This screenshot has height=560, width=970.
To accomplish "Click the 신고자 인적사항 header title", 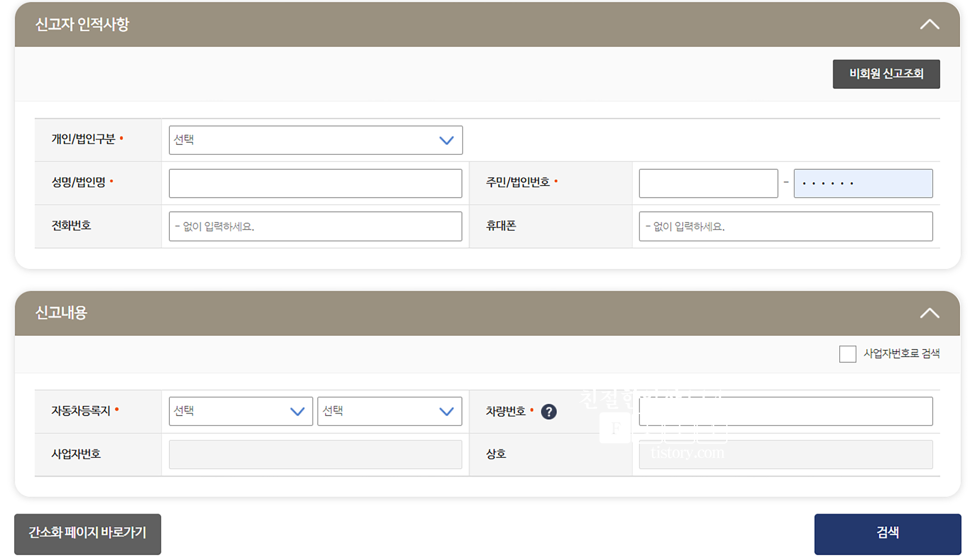I will click(x=82, y=25).
